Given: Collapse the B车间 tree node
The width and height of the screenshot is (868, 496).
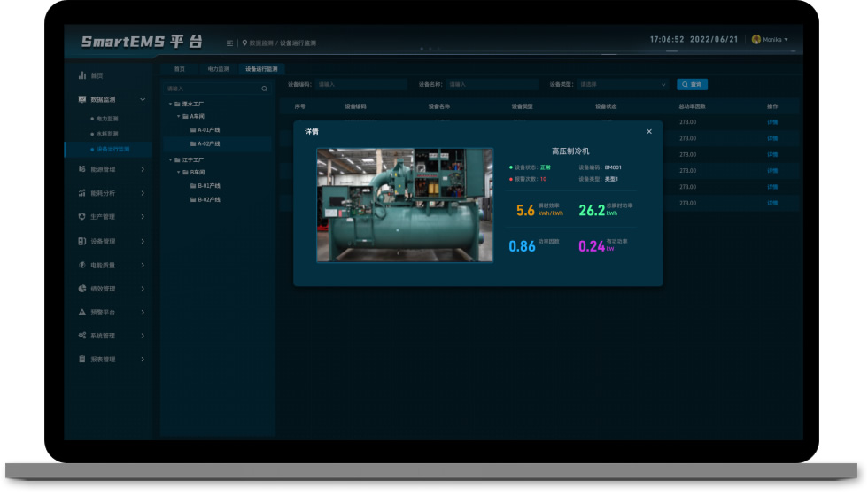Looking at the screenshot, I should pyautogui.click(x=178, y=172).
